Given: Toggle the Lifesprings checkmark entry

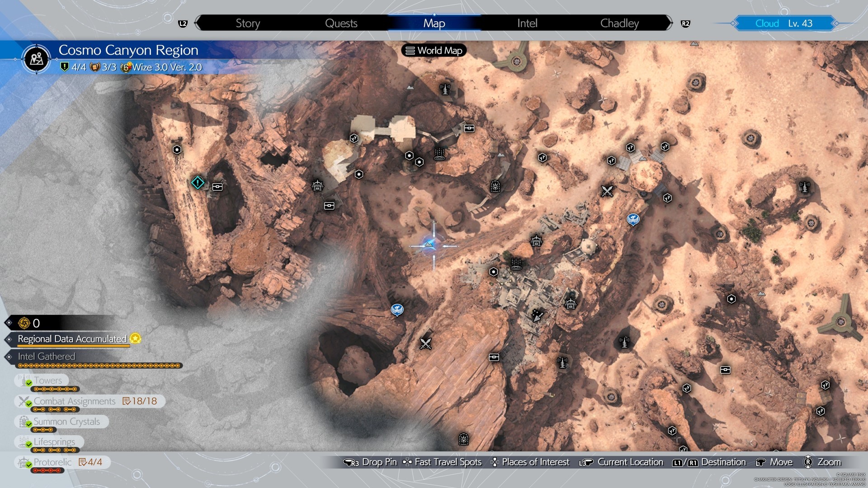Looking at the screenshot, I should [x=28, y=444].
